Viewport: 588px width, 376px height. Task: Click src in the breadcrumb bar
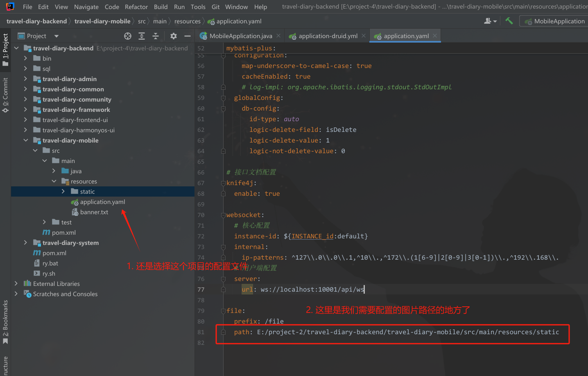tap(142, 21)
